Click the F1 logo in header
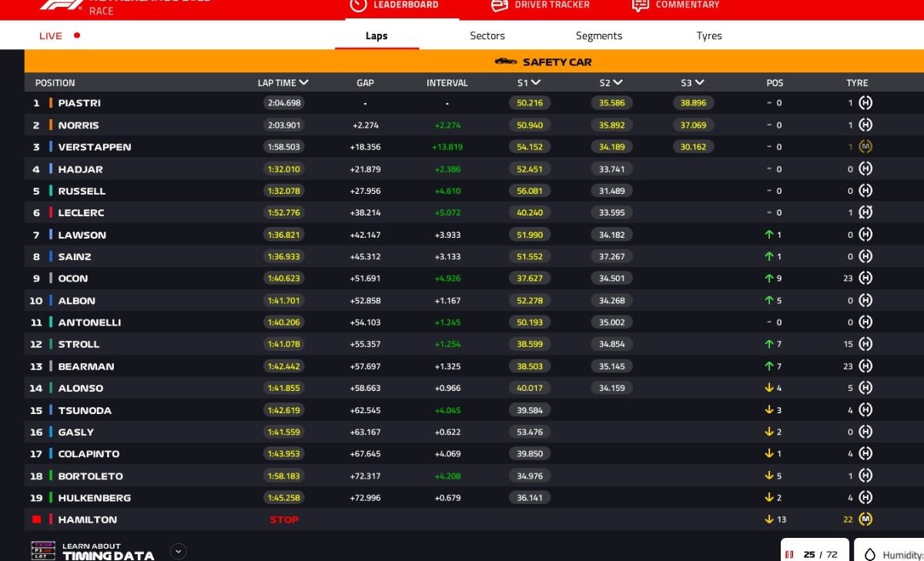The image size is (924, 561). 63,5
